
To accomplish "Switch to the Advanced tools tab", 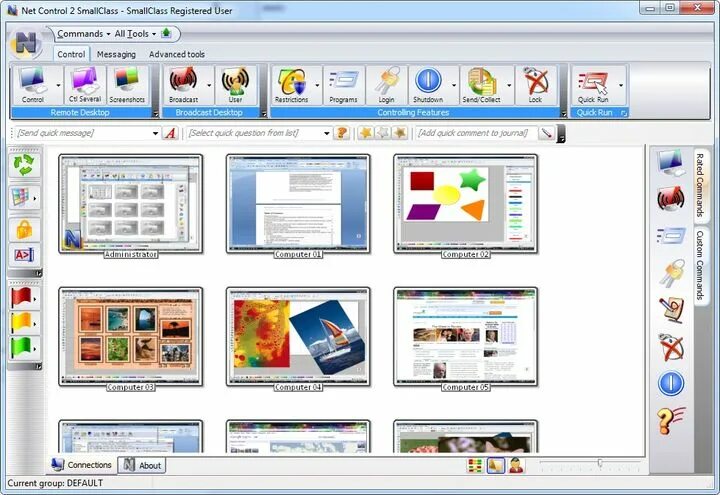I will 177,54.
